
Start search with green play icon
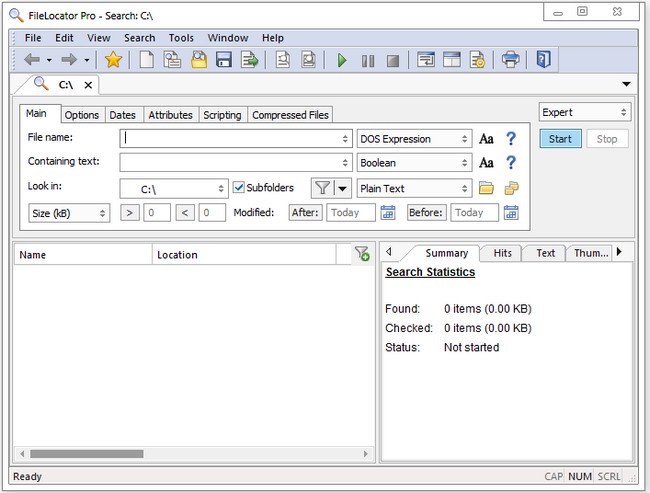[342, 61]
